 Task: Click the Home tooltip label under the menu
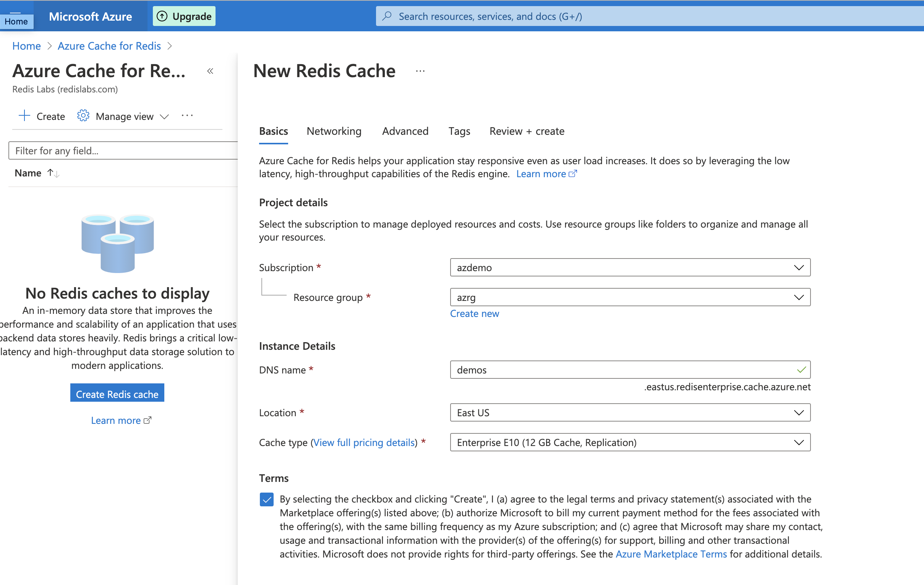(16, 21)
